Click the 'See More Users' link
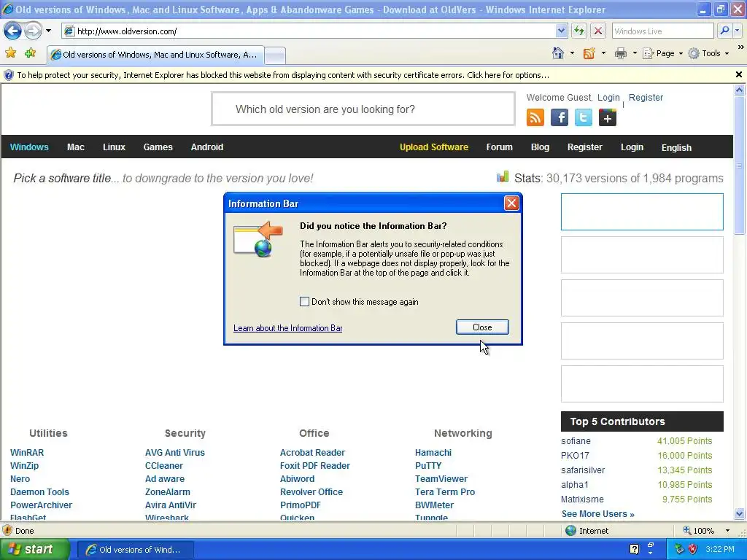The height and width of the screenshot is (560, 747). pos(598,514)
